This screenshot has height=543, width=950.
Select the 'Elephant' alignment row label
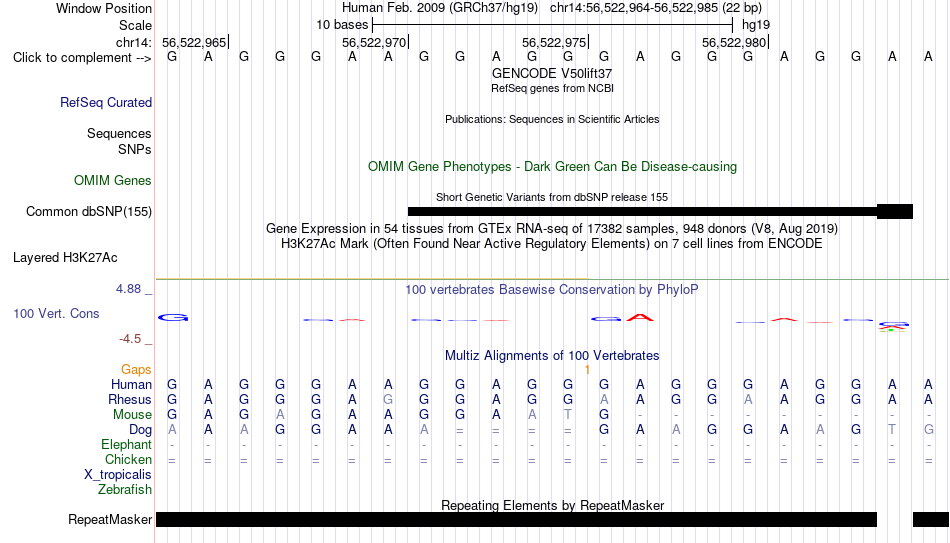[x=127, y=445]
